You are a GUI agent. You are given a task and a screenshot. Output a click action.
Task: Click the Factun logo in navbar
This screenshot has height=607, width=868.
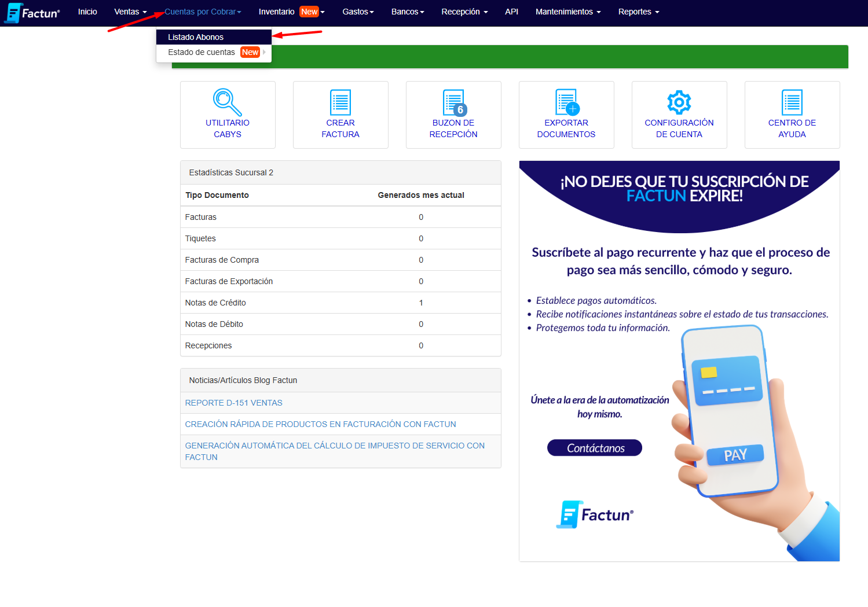tap(32, 13)
